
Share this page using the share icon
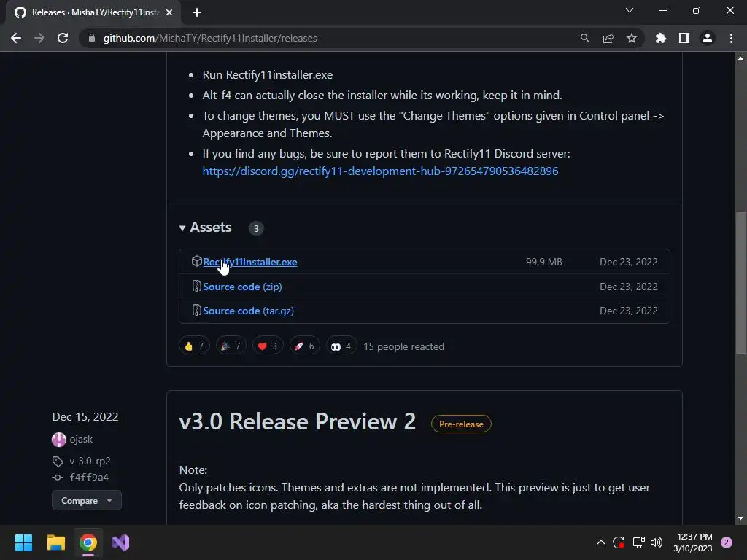[608, 38]
